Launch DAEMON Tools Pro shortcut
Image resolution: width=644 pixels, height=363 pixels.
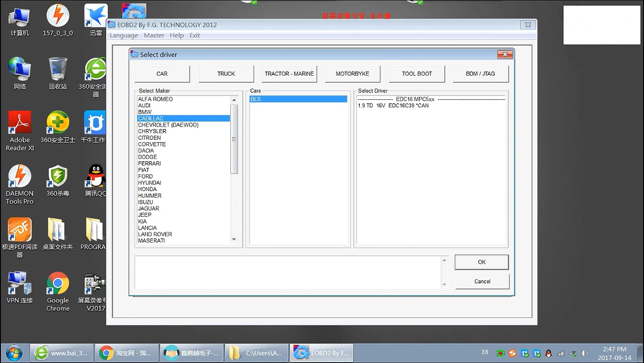click(x=20, y=185)
